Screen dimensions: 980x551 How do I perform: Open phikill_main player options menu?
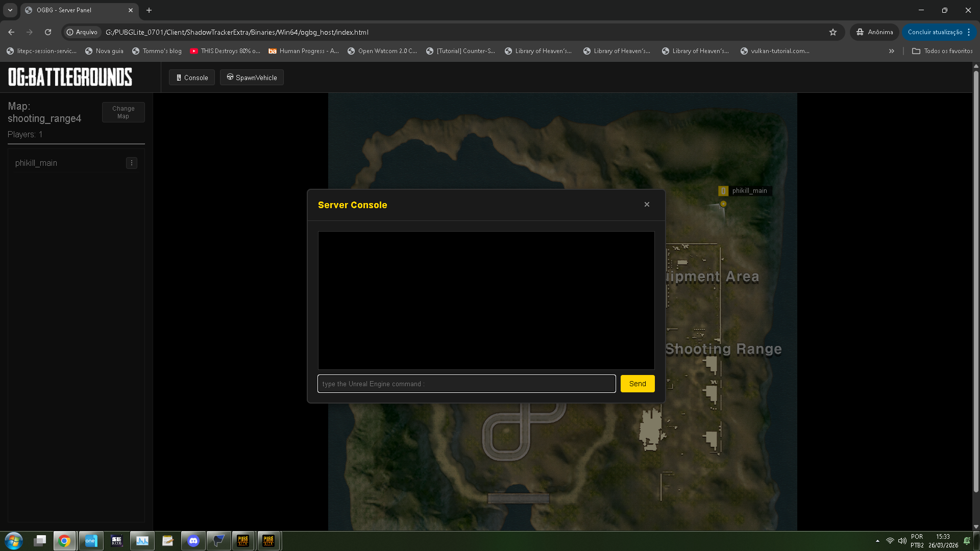(x=132, y=163)
